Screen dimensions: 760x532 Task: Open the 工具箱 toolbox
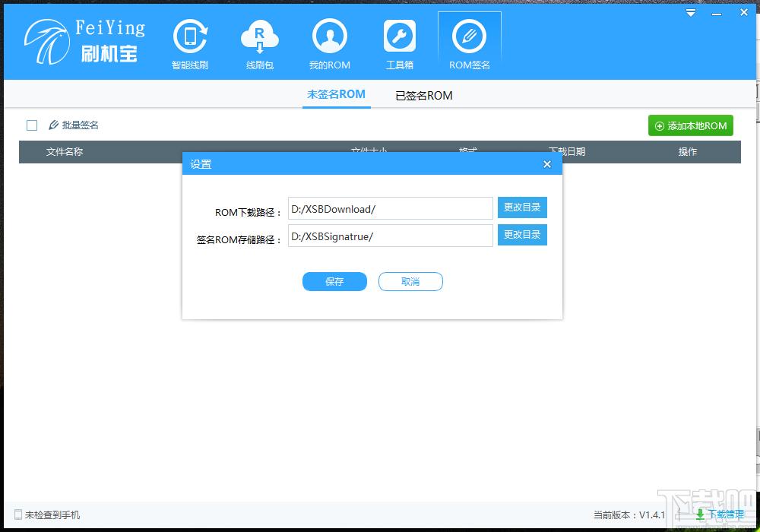[400, 44]
